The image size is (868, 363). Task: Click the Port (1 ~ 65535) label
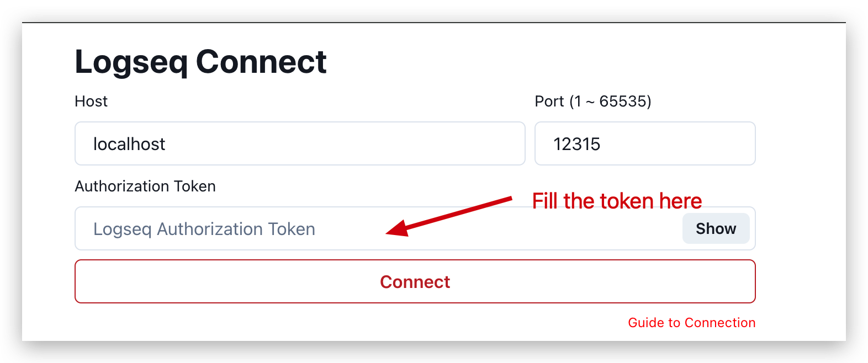[592, 101]
